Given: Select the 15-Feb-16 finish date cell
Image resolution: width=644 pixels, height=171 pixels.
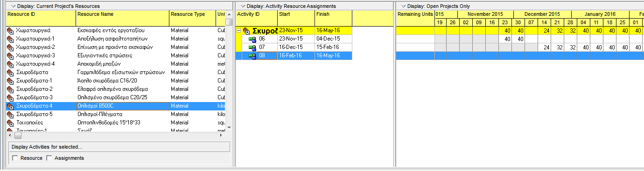Looking at the screenshot, I should click(x=333, y=48).
